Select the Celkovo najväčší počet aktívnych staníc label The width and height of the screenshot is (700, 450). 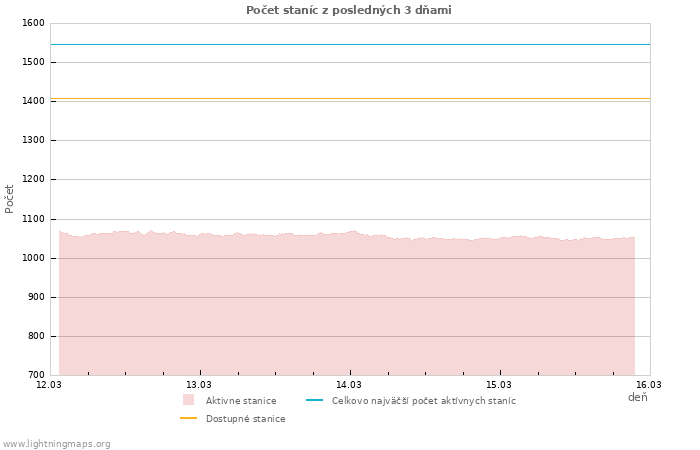pyautogui.click(x=424, y=401)
